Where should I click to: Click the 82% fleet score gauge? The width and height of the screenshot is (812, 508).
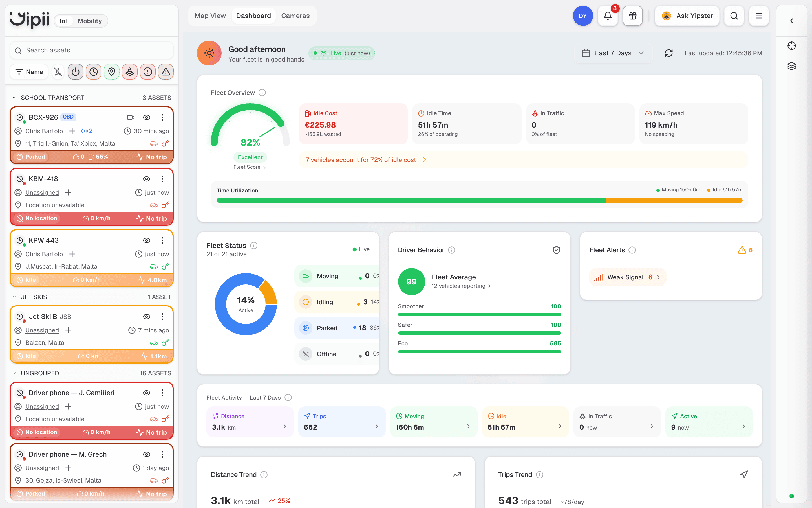pos(250,126)
